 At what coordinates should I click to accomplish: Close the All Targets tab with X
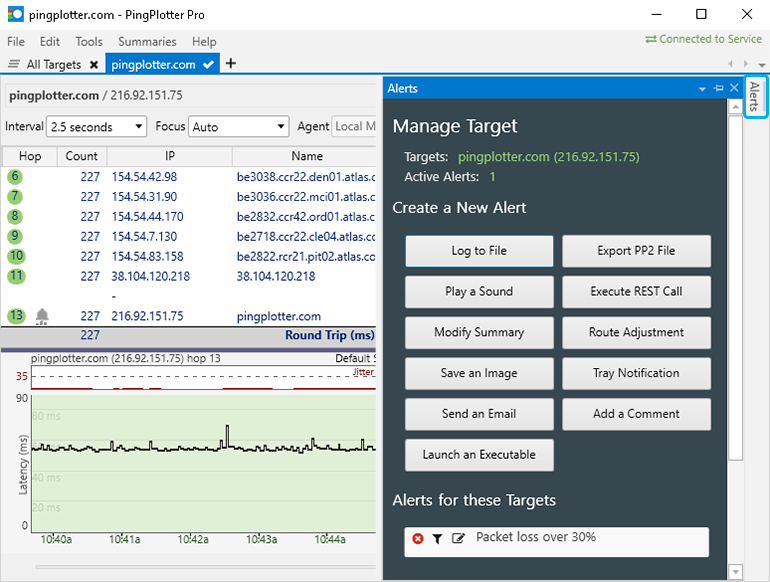pyautogui.click(x=94, y=65)
